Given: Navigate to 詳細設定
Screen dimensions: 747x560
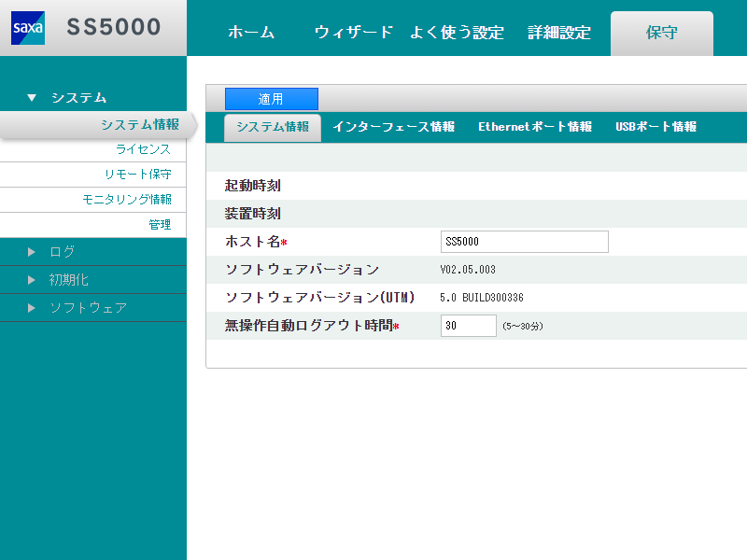Looking at the screenshot, I should (557, 32).
